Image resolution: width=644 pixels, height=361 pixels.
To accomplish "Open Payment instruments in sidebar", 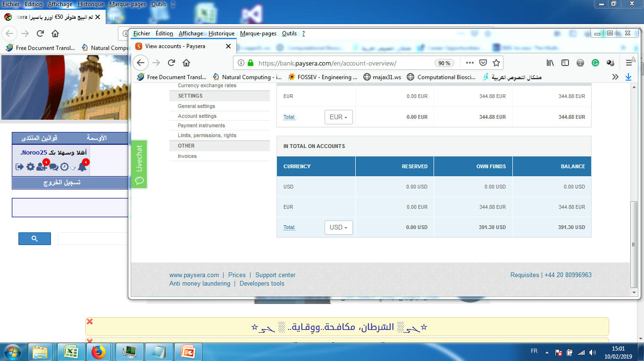I will click(201, 125).
